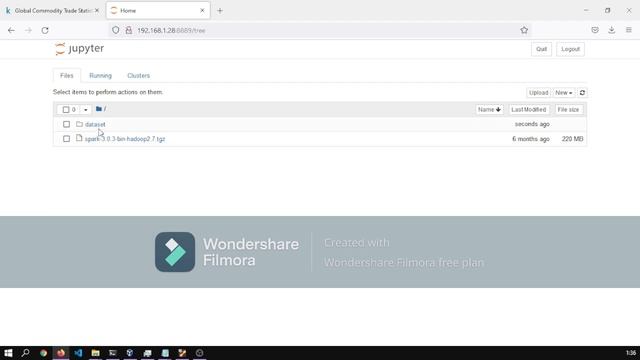Click the '6 months ago' modified text
This screenshot has height=360, width=640.
coord(531,139)
